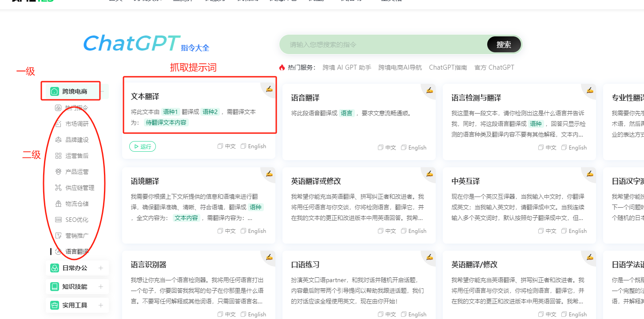The height and width of the screenshot is (319, 644).
Task: Copy English prompt of 文本翻译 card
Action: (x=253, y=146)
